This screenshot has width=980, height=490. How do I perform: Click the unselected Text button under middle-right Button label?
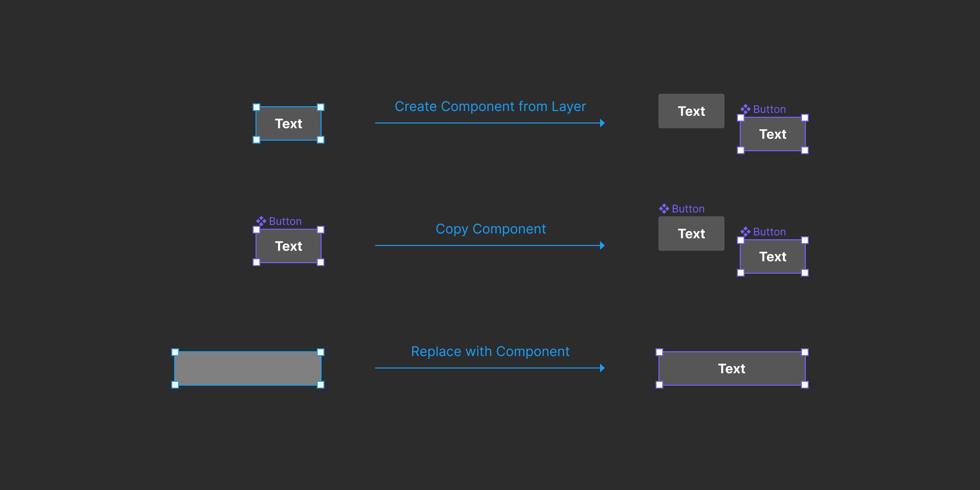click(691, 234)
